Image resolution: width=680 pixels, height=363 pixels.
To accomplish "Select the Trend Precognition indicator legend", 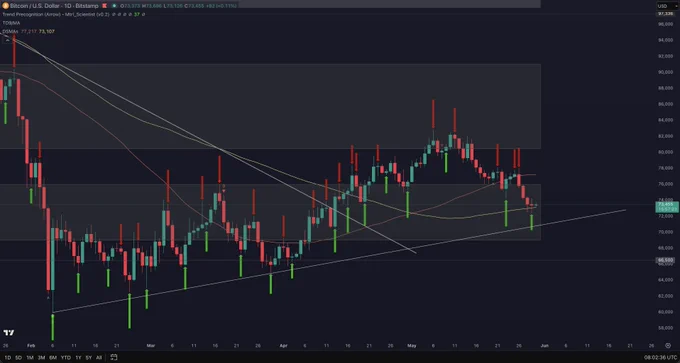I will pos(56,14).
